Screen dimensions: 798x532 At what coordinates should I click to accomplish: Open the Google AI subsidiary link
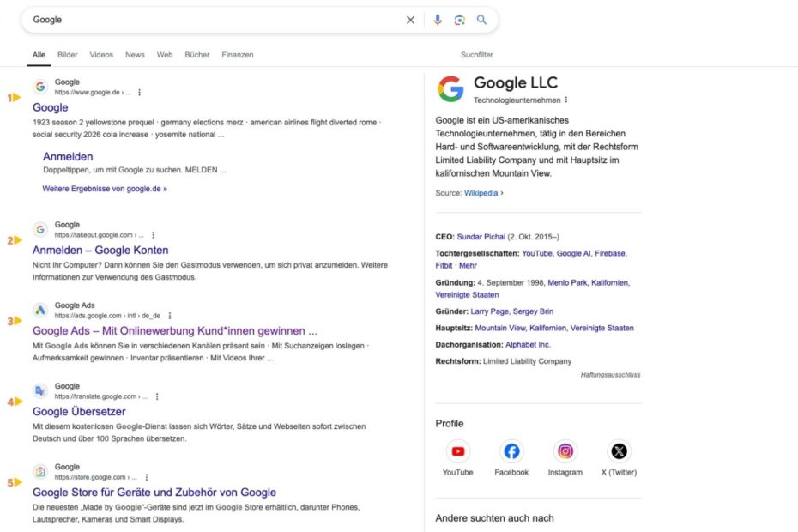(573, 253)
